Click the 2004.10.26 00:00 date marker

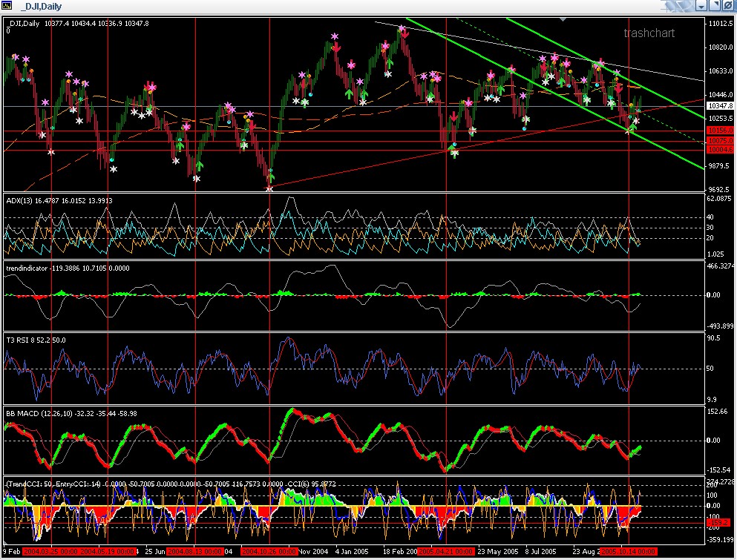tap(269, 551)
